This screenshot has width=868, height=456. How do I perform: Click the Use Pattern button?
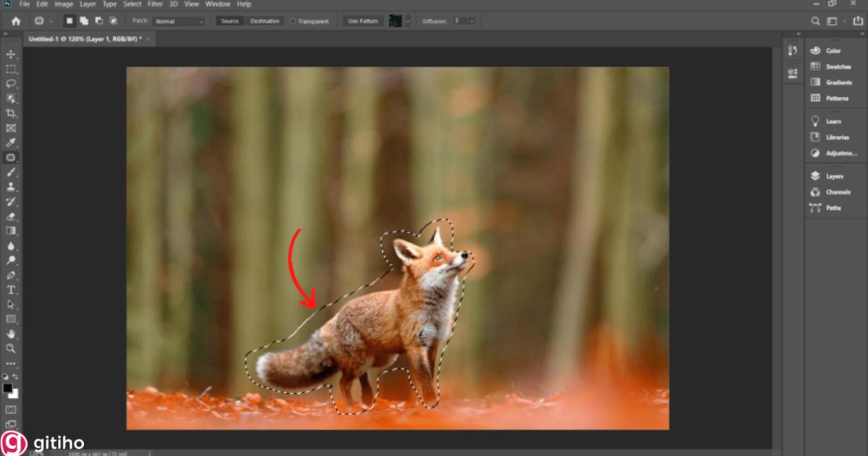pyautogui.click(x=362, y=21)
